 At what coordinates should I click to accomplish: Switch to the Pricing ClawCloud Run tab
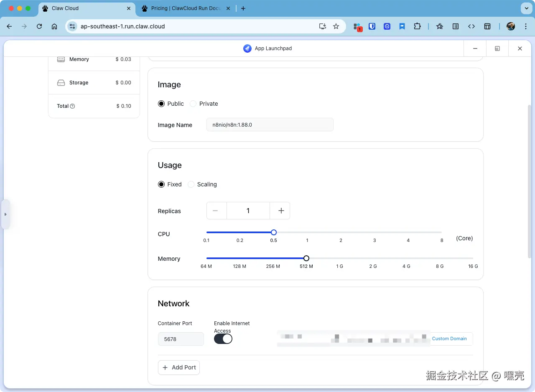coord(186,8)
